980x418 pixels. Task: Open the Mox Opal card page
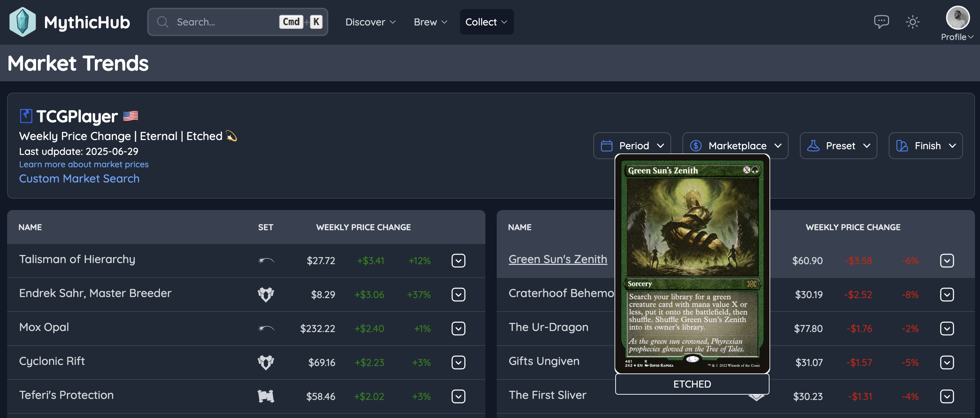coord(44,327)
